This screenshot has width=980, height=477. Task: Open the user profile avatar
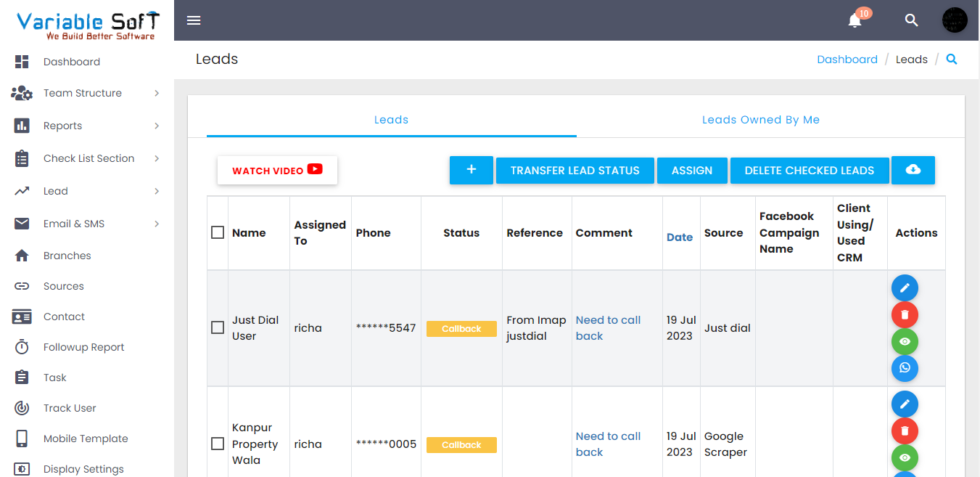(x=955, y=20)
